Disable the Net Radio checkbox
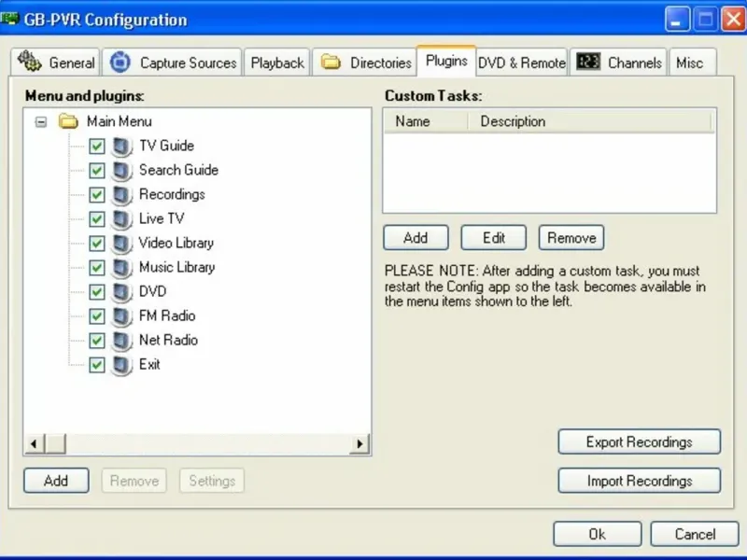Image resolution: width=747 pixels, height=560 pixels. pyautogui.click(x=97, y=341)
